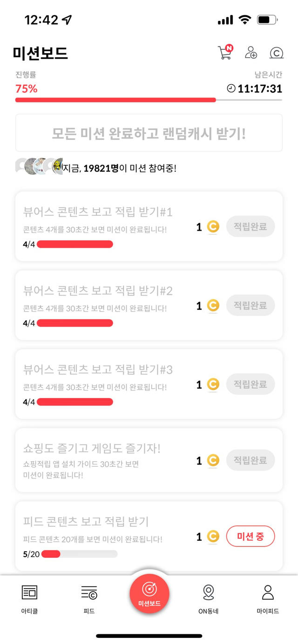Tap 적립완료 for 뷰어스 mission #3

[251, 385]
